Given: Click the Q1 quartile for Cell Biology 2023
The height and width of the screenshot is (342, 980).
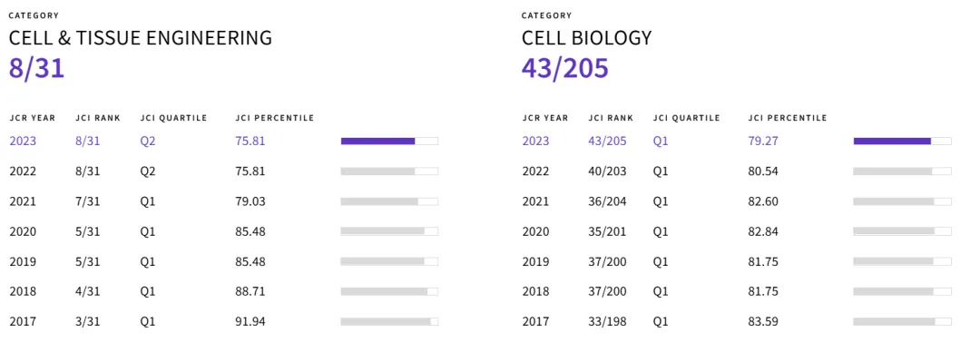Looking at the screenshot, I should [x=661, y=142].
